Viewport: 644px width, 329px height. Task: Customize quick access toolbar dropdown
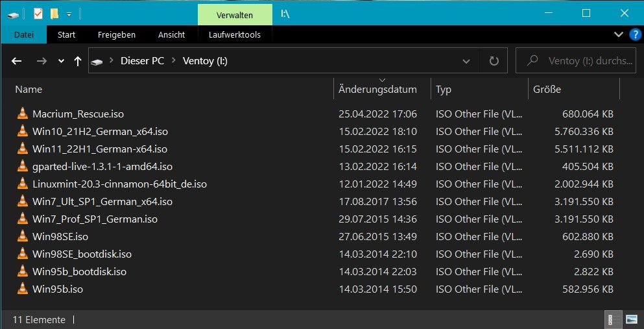click(x=69, y=13)
